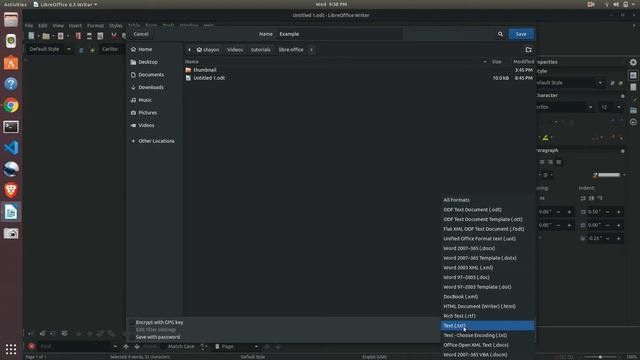Create a new folder using the folder icon
This screenshot has width=640, height=360.
529,50
